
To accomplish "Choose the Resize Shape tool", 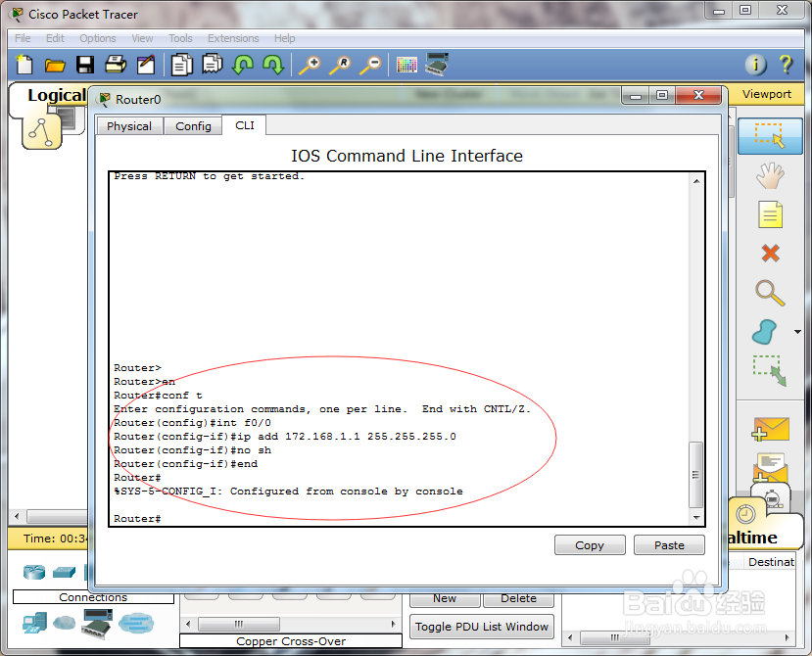I will pos(770,370).
